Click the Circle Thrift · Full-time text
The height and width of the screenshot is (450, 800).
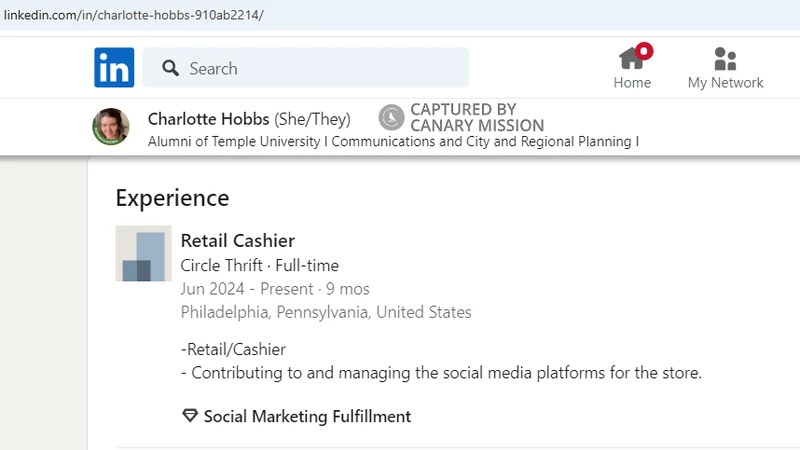(259, 265)
